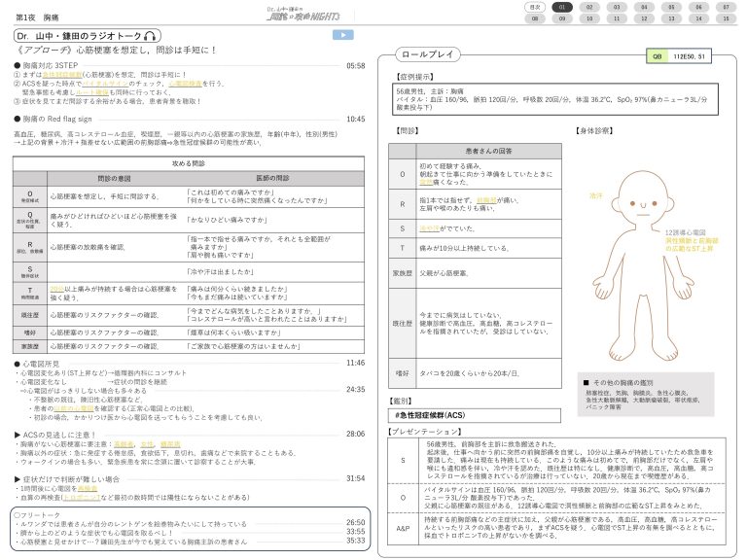Go to chapter tab 10
This screenshot has width=747, height=560.
coord(589,18)
